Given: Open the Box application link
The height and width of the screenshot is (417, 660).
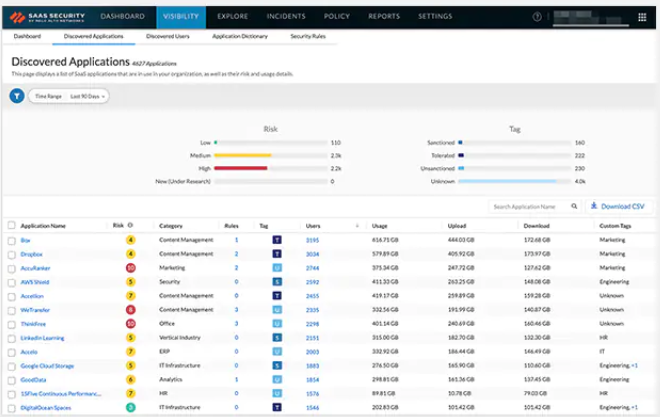Looking at the screenshot, I should [25, 241].
